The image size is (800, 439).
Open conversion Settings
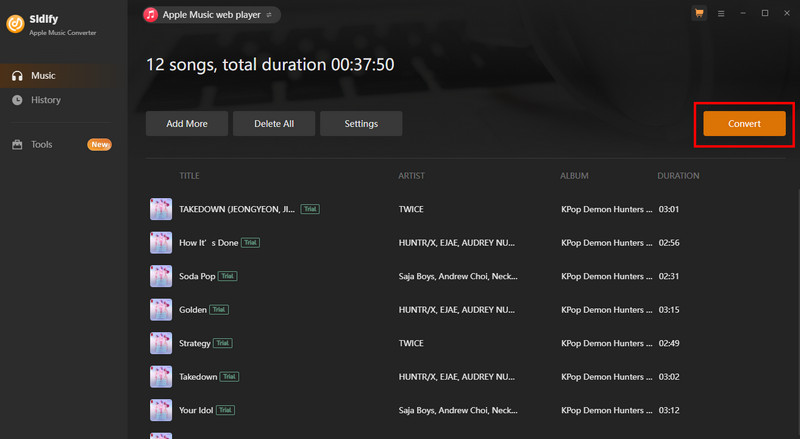pyautogui.click(x=361, y=123)
